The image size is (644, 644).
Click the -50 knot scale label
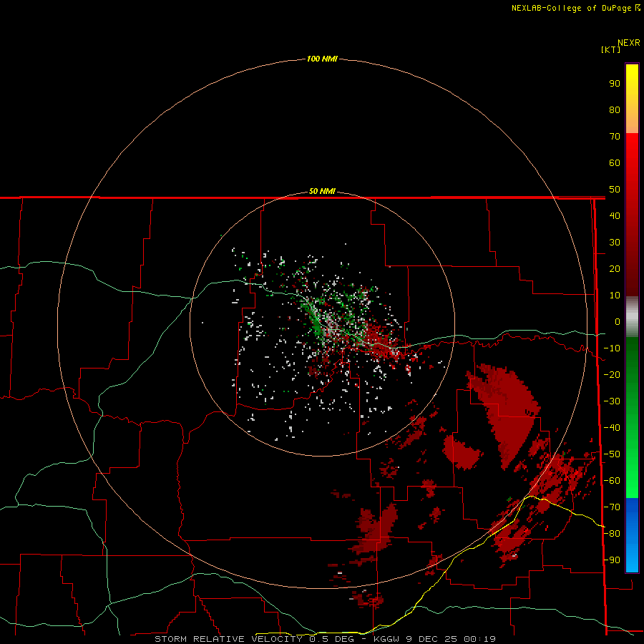(612, 454)
